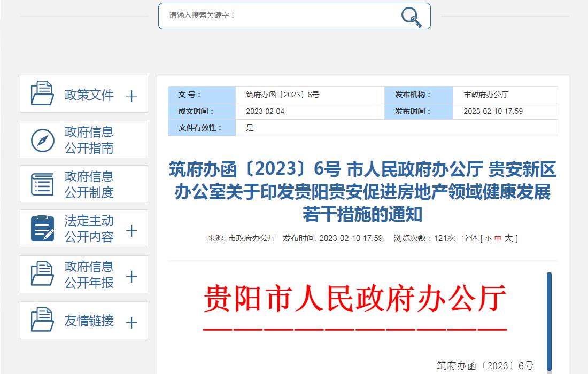This screenshot has width=588, height=374.
Task: Open the 政府信息公开指南 menu item
Action: pos(89,140)
